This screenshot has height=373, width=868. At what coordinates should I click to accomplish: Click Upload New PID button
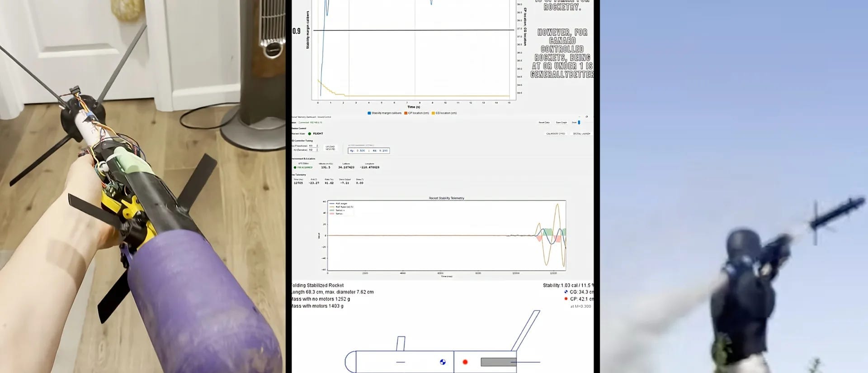click(x=330, y=148)
